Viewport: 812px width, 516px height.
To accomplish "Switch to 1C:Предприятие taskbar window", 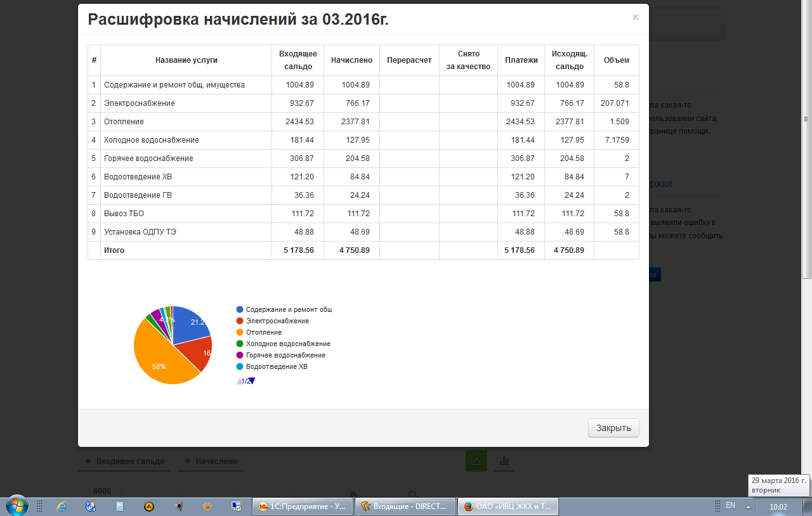I will pos(302,506).
